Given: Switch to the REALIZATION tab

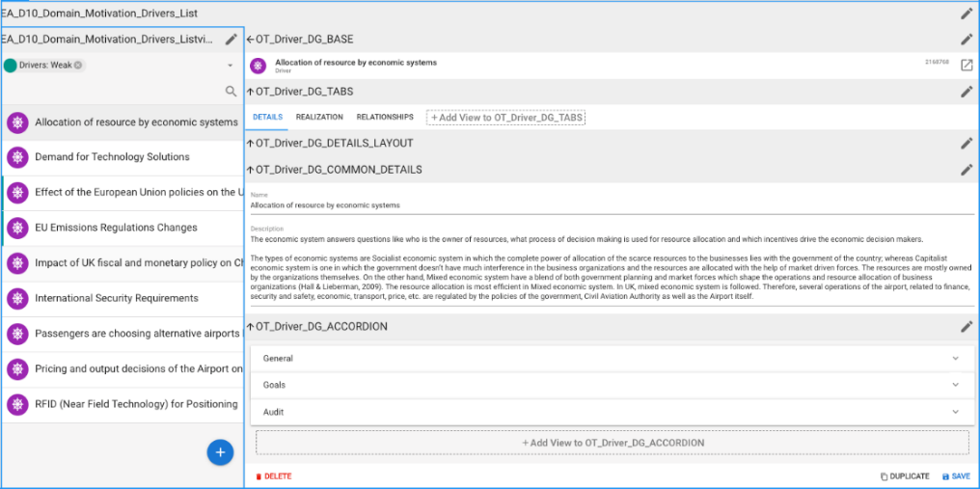Looking at the screenshot, I should pyautogui.click(x=319, y=117).
